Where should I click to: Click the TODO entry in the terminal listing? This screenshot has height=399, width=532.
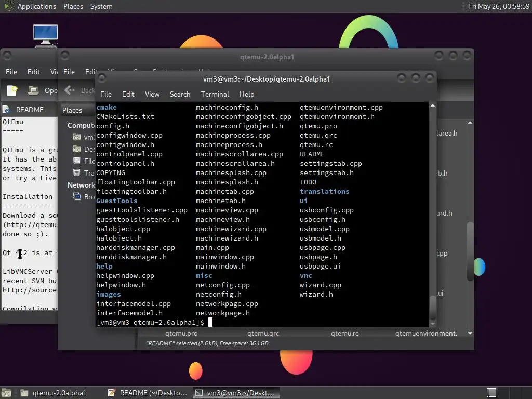pos(308,182)
